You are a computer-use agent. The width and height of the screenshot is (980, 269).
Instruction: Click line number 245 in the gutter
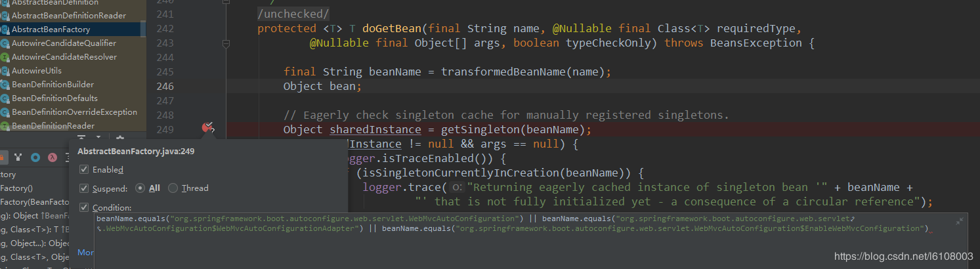[x=165, y=72]
